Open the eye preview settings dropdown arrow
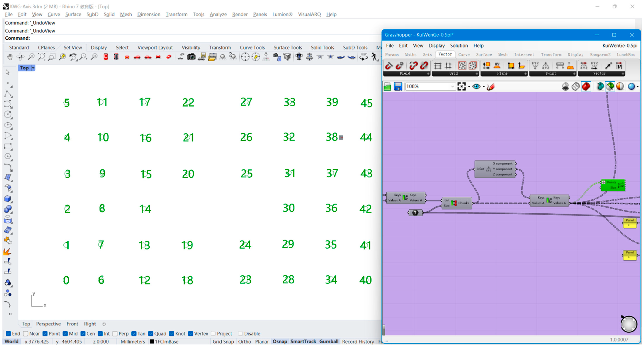This screenshot has width=644, height=348. 484,87
